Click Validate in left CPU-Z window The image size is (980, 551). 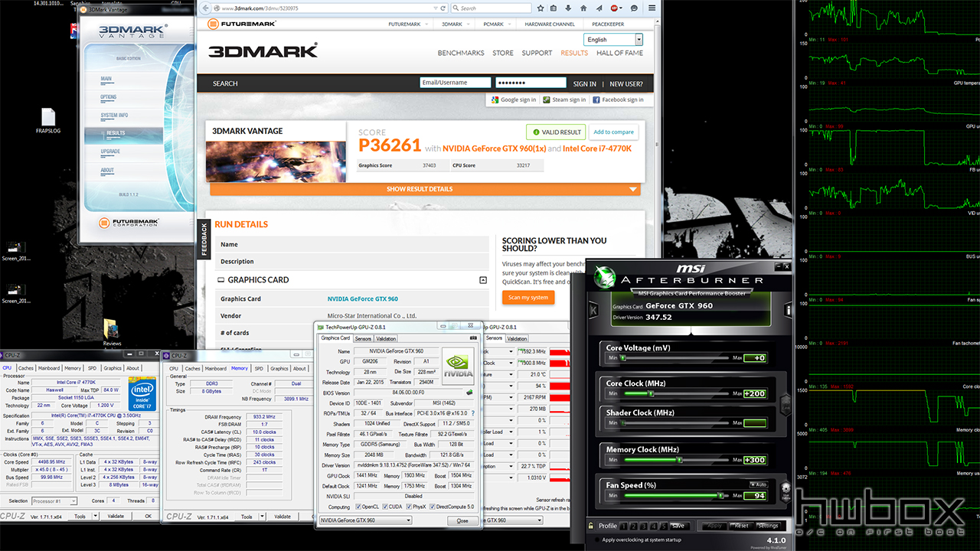coord(115,517)
